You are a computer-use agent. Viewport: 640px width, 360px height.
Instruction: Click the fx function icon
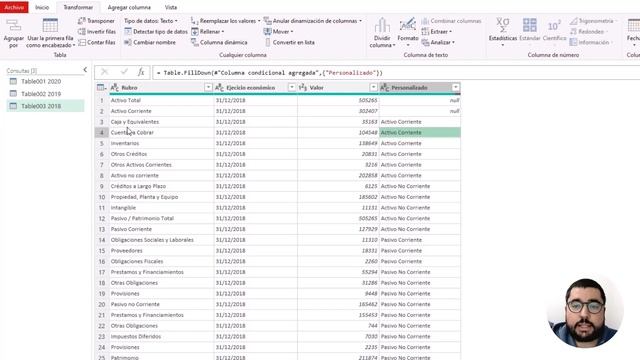coord(141,72)
